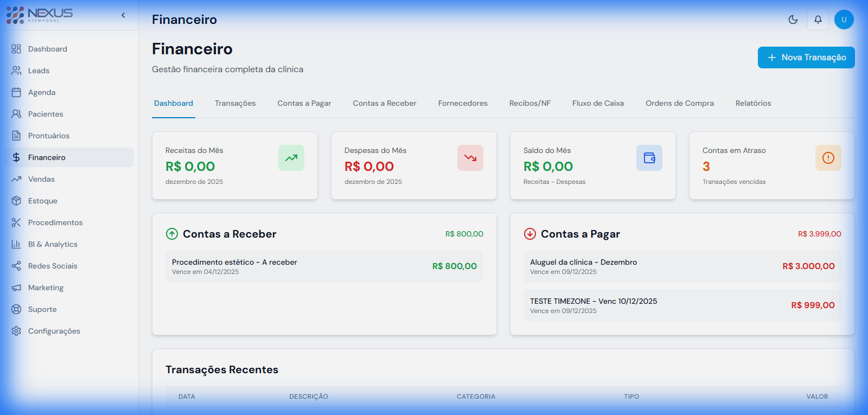The width and height of the screenshot is (868, 415).
Task: Click the green up-arrow circle icon beside Contas a Receber
Action: click(172, 234)
